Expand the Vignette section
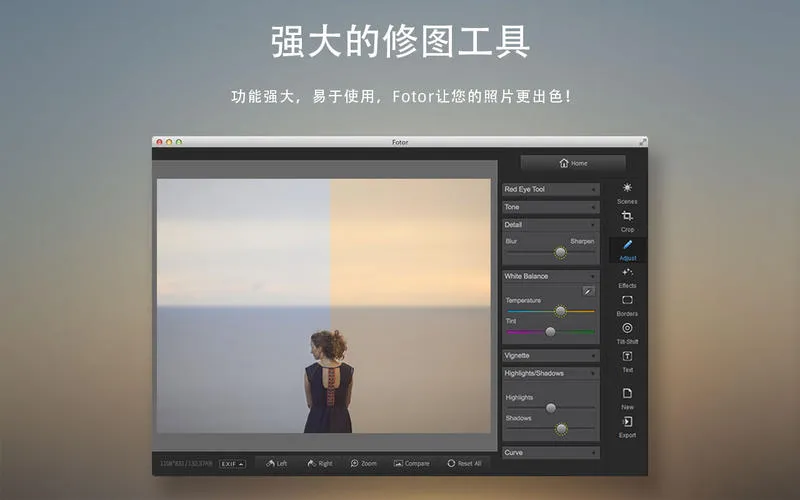Image resolution: width=800 pixels, height=500 pixels. coord(551,356)
